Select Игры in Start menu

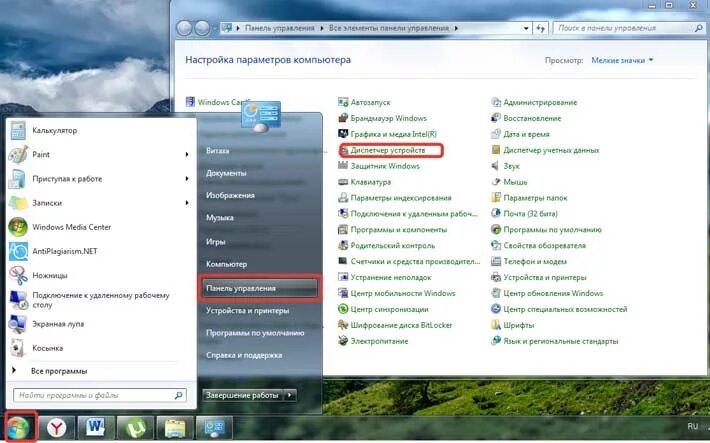tap(216, 241)
